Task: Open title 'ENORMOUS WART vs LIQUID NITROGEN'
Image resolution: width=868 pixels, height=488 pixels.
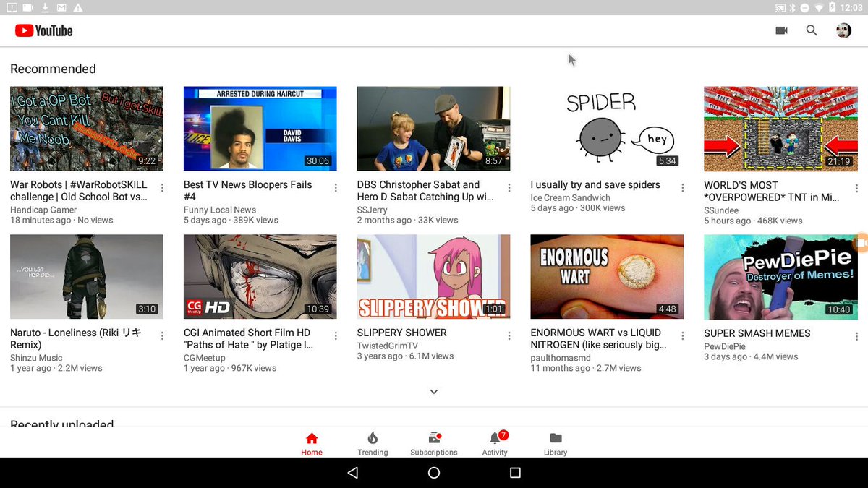Action: (x=599, y=338)
